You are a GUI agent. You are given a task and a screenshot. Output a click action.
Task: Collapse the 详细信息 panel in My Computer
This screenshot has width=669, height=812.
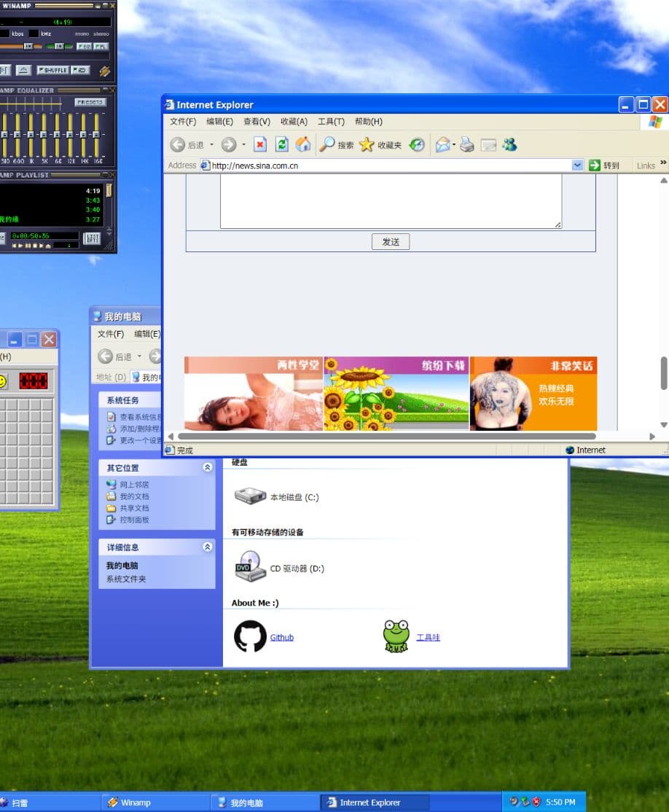click(207, 547)
